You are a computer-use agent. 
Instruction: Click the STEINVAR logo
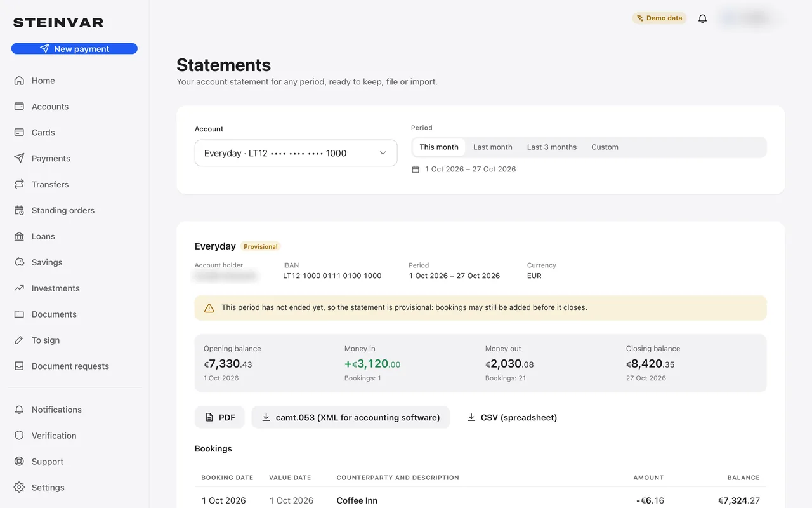click(x=58, y=23)
